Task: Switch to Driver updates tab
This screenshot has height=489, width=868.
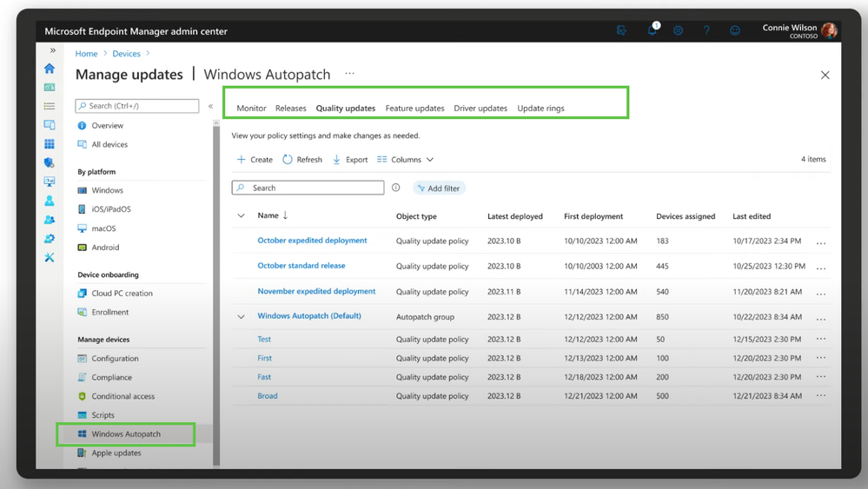Action: tap(480, 109)
